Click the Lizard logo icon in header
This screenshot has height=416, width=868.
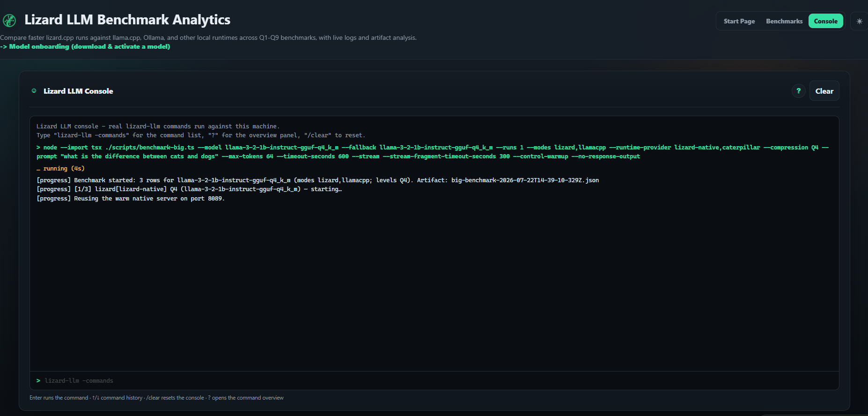[9, 20]
